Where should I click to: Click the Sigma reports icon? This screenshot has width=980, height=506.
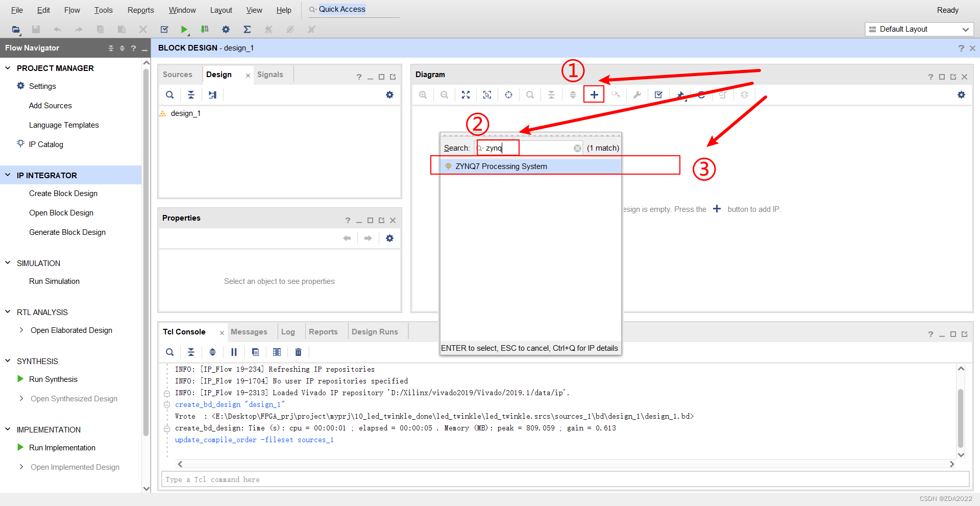247,30
